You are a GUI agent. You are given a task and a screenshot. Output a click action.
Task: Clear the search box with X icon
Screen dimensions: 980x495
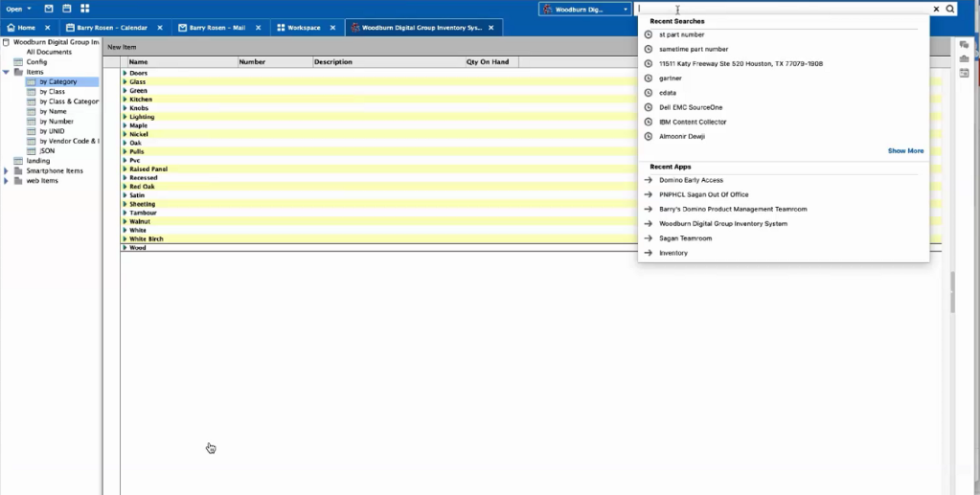click(936, 9)
